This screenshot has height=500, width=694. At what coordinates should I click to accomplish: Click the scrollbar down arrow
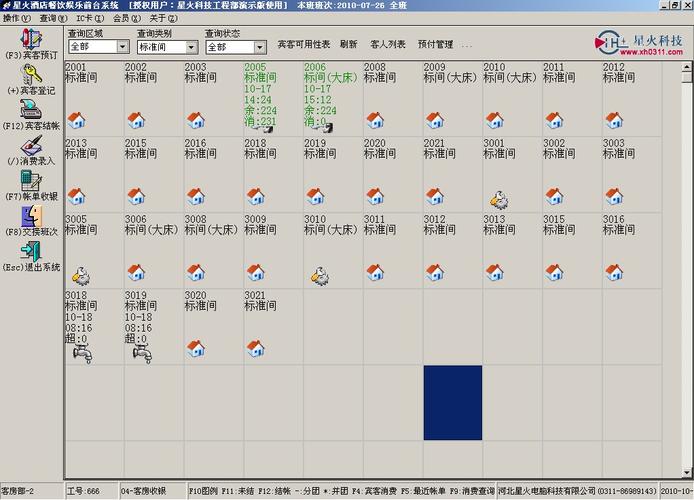686,473
